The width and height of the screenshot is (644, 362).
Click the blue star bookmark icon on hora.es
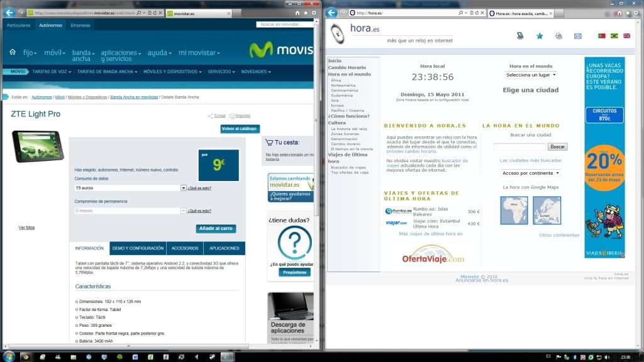tap(540, 36)
